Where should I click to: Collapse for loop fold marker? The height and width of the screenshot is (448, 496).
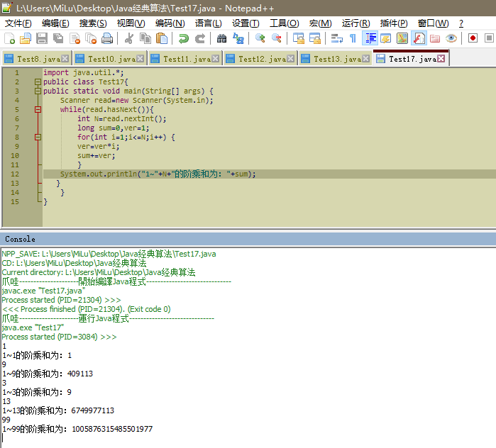38,137
